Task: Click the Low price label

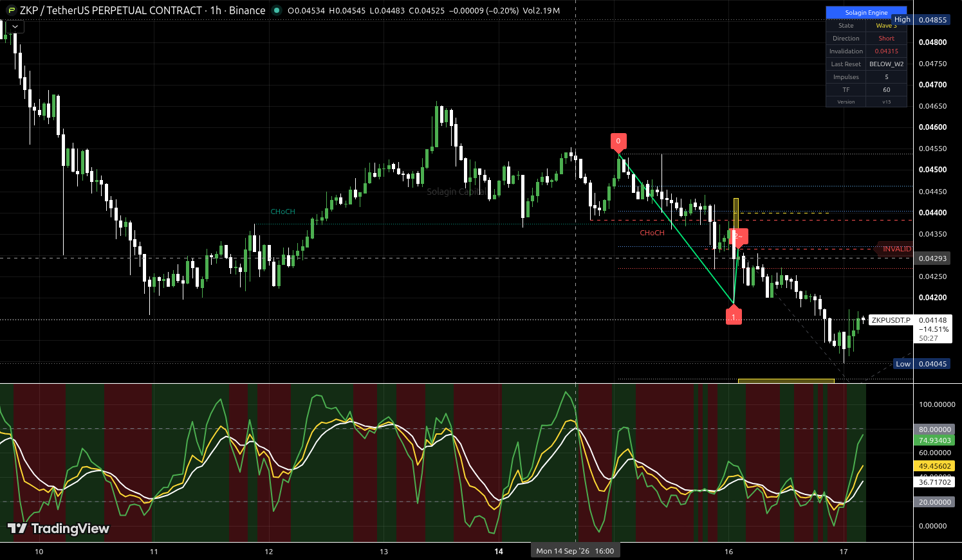Action: point(903,364)
